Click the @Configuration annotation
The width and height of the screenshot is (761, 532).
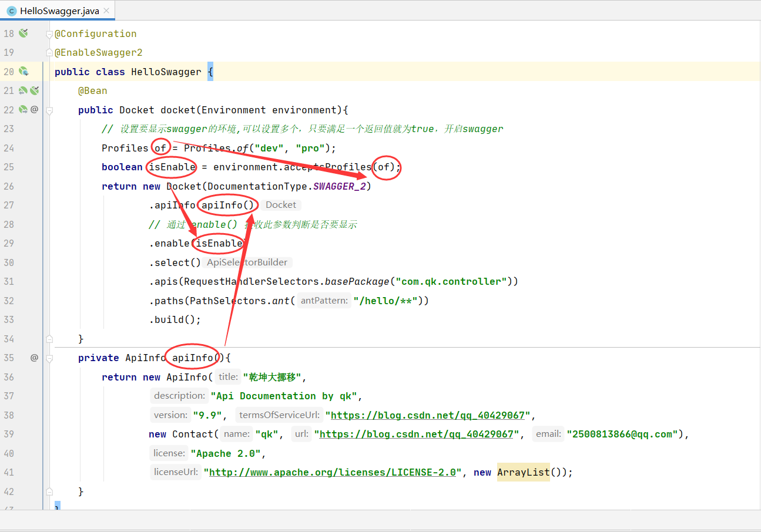(x=96, y=33)
